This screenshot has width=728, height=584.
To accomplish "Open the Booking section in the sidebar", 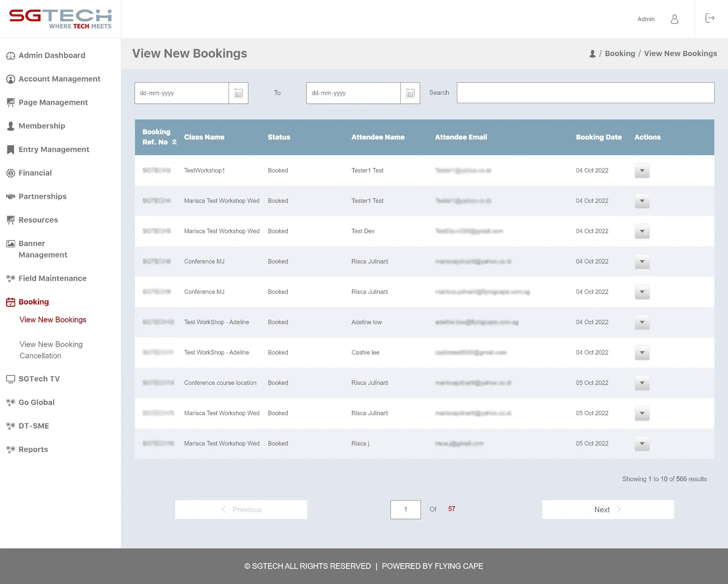I will click(x=34, y=302).
